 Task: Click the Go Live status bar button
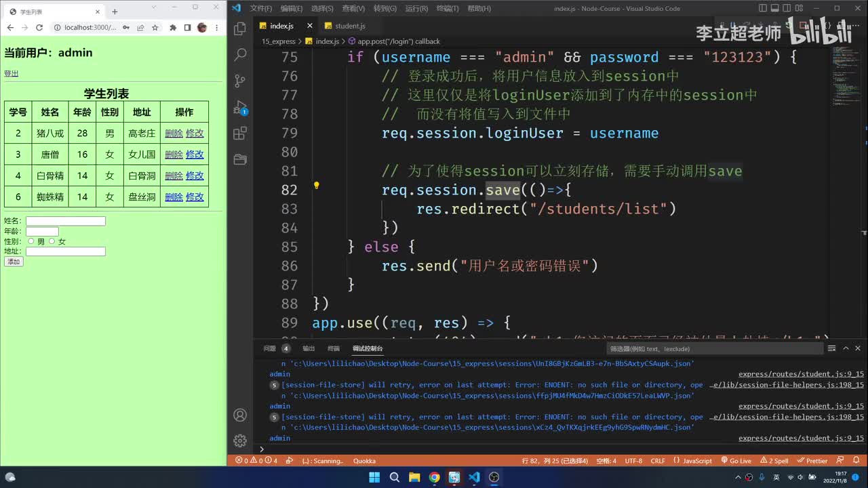point(735,461)
